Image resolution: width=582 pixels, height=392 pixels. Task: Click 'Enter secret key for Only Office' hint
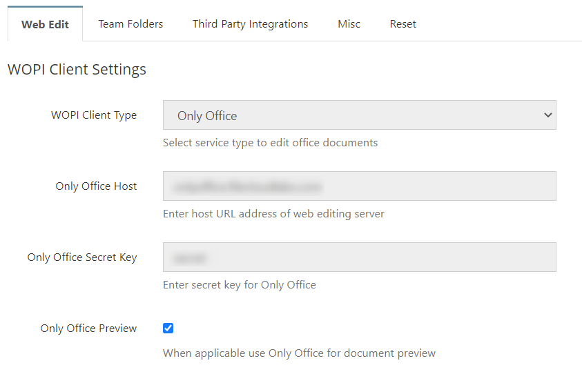[x=240, y=285]
